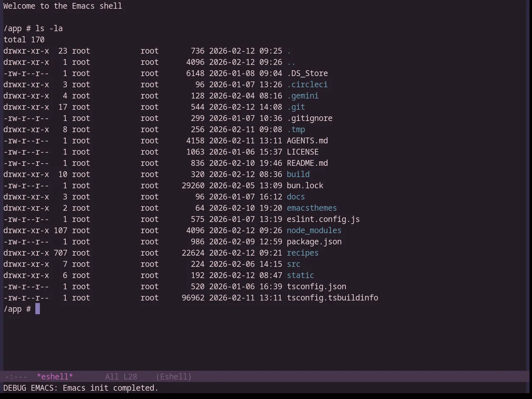Image resolution: width=532 pixels, height=399 pixels.
Task: Click the link count 707
Action: [x=60, y=253]
